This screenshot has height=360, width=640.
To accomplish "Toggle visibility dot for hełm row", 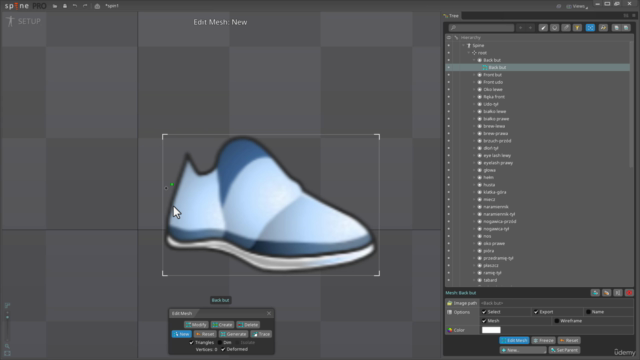I will (x=449, y=178).
